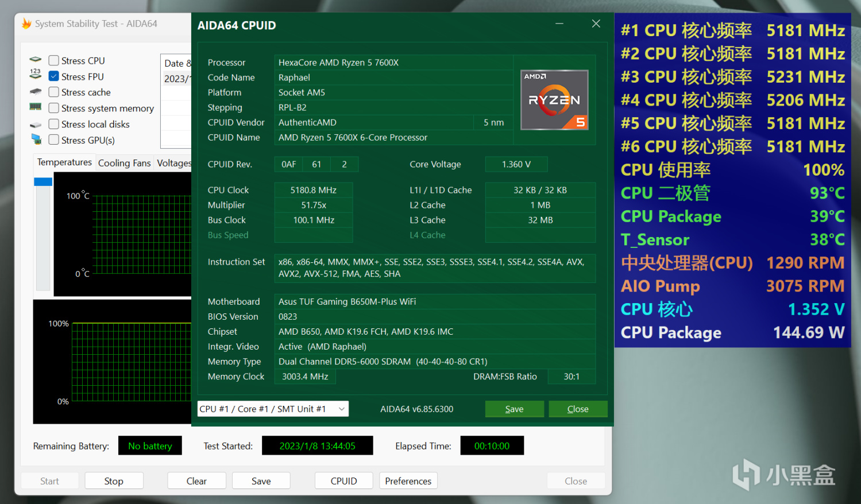Open the Voltages tab
Viewport: 861px width, 504px height.
tap(173, 163)
